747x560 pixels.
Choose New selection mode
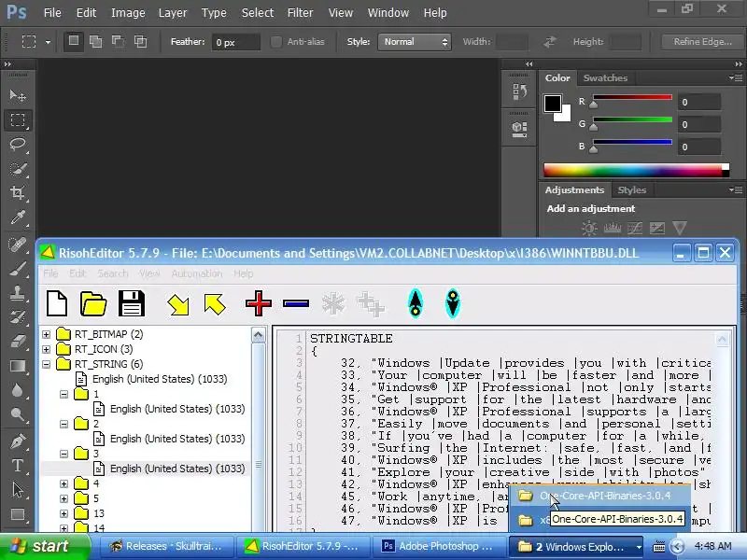pos(74,42)
